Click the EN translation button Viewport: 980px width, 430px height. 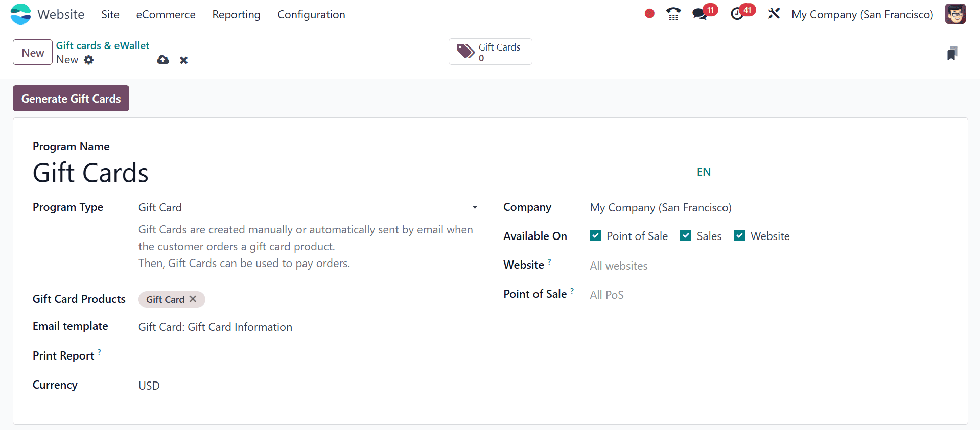tap(704, 172)
